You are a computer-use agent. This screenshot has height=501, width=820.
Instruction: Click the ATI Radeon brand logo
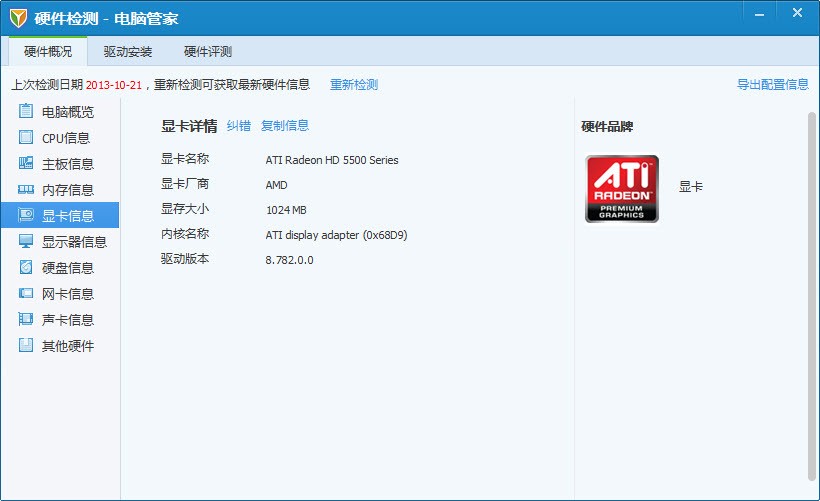pos(621,188)
